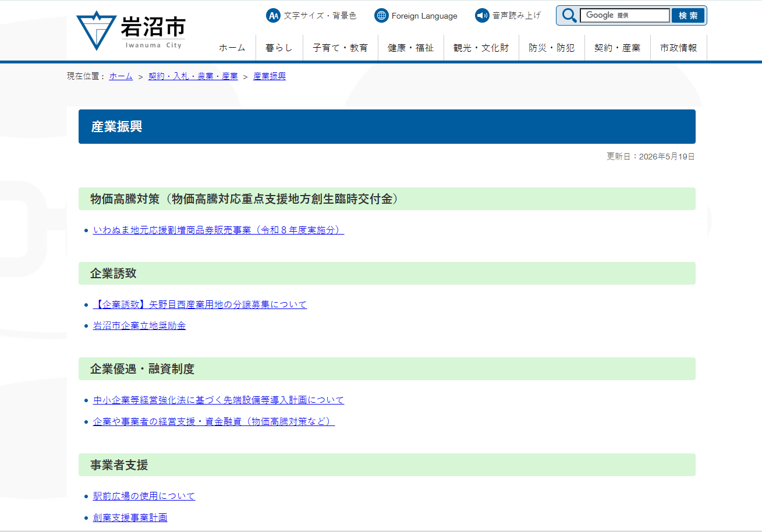762x532 pixels.
Task: Click the 契約・入札・農業・産業 breadcrumb
Action: pos(193,76)
